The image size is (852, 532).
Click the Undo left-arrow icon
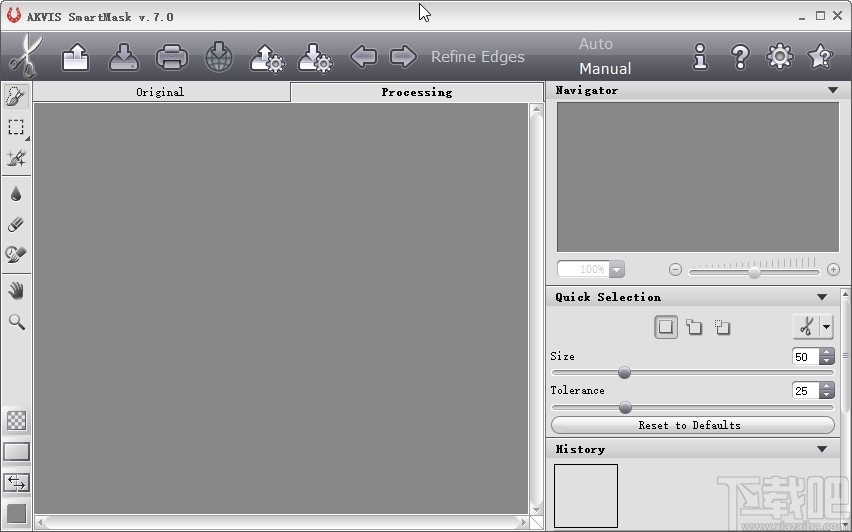point(363,57)
